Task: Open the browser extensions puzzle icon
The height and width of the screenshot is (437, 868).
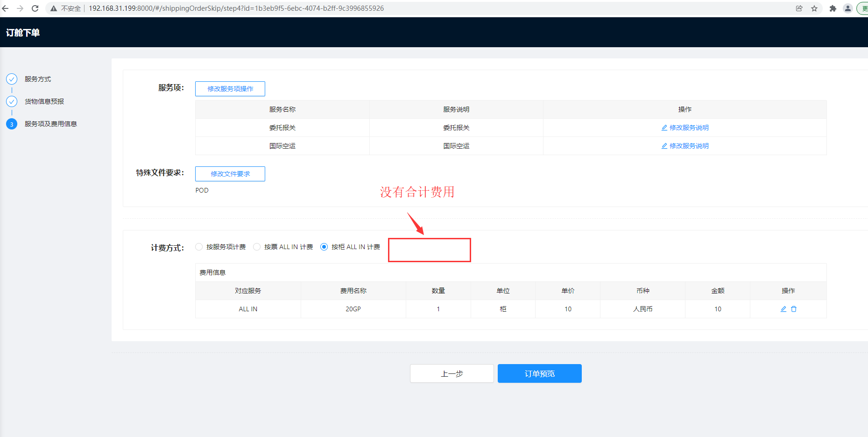Action: (833, 8)
